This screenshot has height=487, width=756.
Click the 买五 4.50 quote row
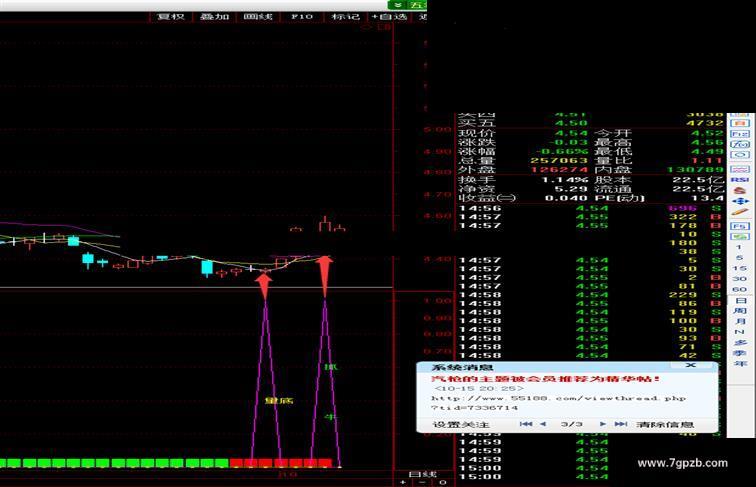[x=591, y=123]
